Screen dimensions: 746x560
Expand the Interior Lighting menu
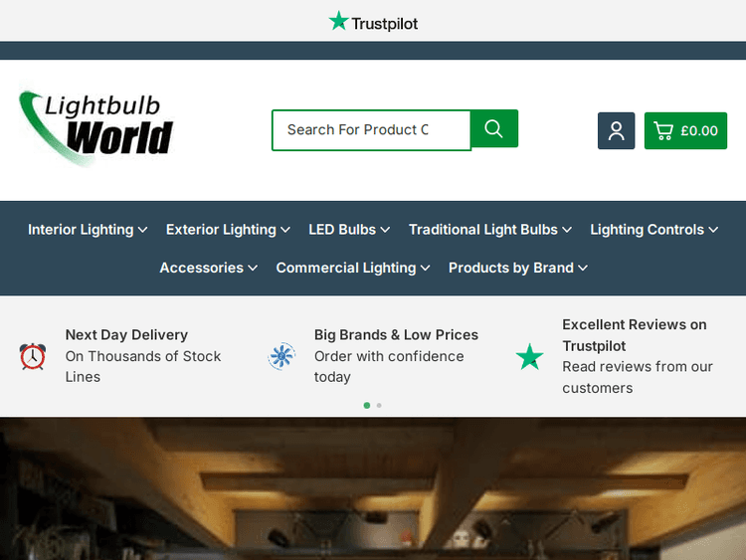pos(88,230)
